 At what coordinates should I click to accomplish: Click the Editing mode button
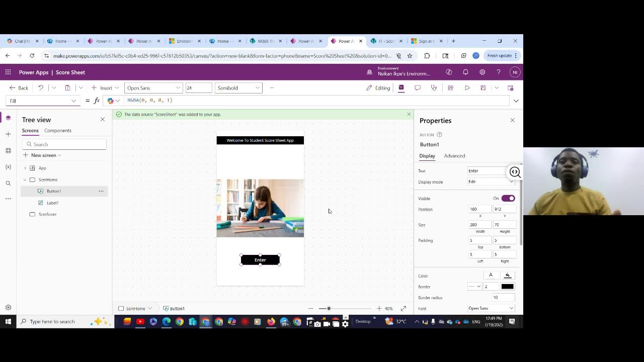(x=378, y=88)
